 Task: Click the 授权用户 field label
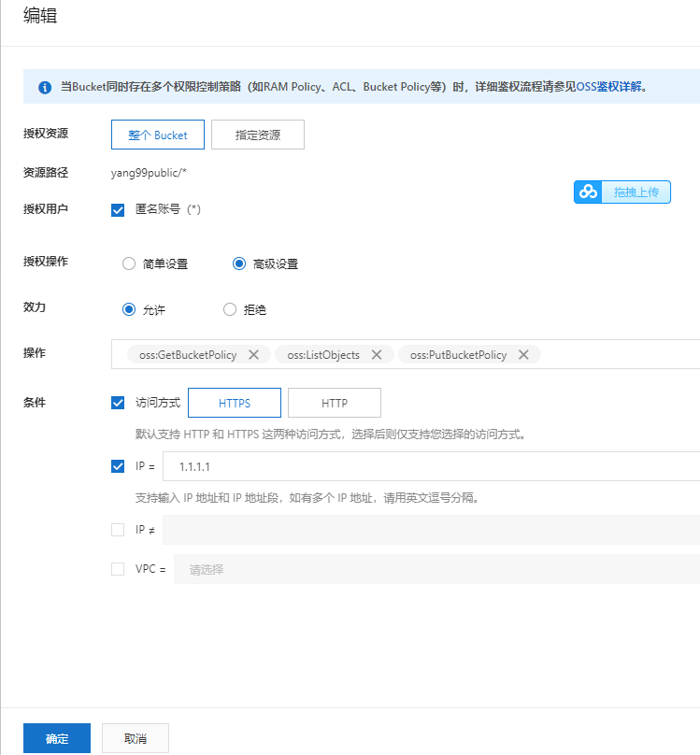(x=46, y=209)
